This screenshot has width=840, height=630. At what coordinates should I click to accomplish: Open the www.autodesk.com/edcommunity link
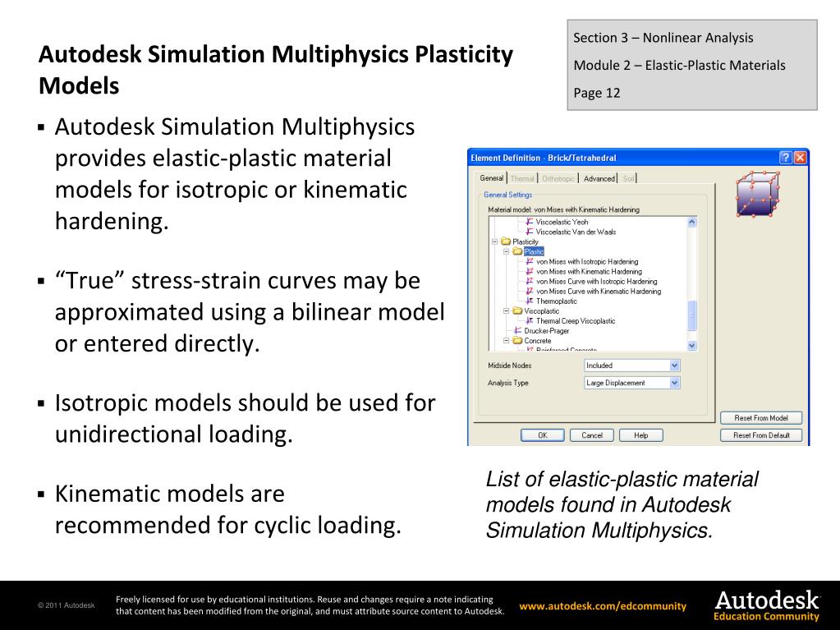coord(603,606)
